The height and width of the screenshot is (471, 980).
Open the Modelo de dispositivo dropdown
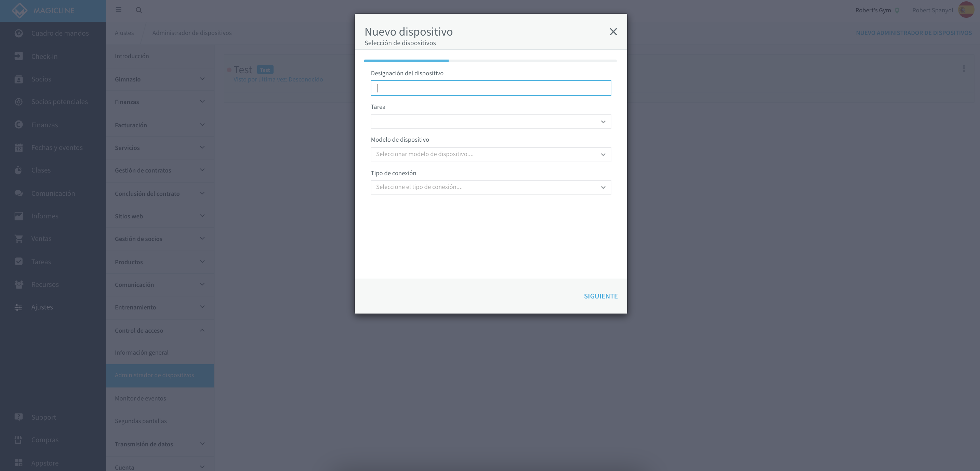[x=491, y=154]
